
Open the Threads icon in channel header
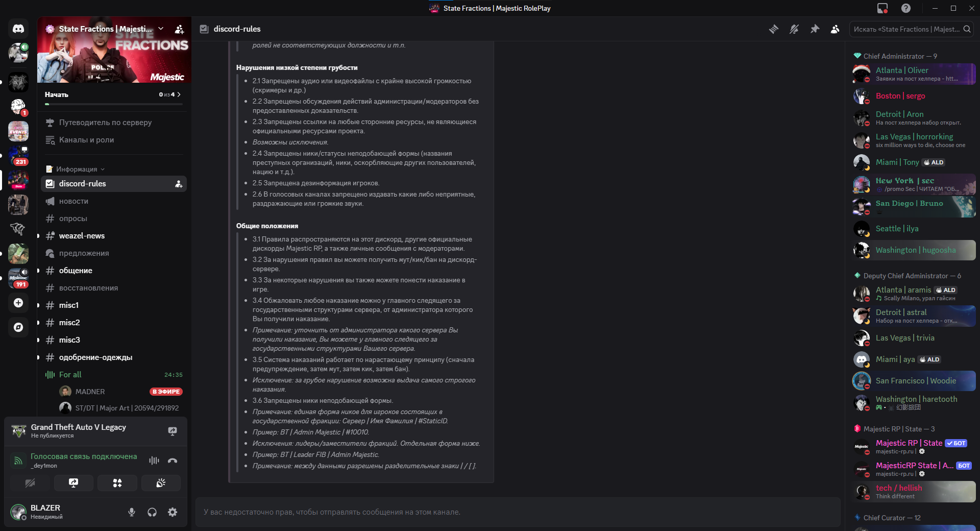tap(774, 29)
